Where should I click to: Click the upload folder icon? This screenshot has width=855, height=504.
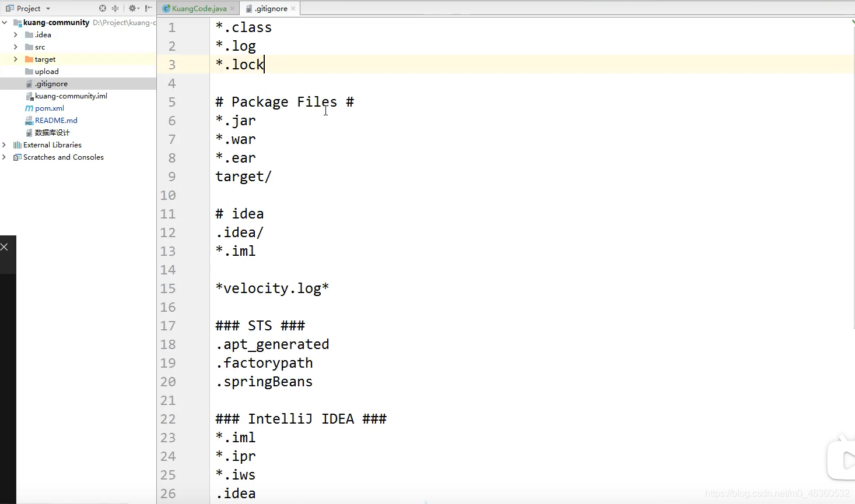point(29,72)
